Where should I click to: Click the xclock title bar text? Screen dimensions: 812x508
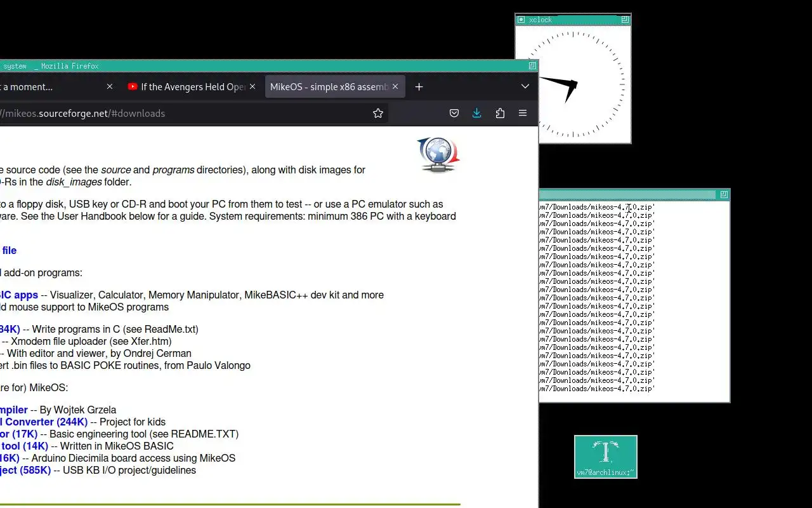540,20
